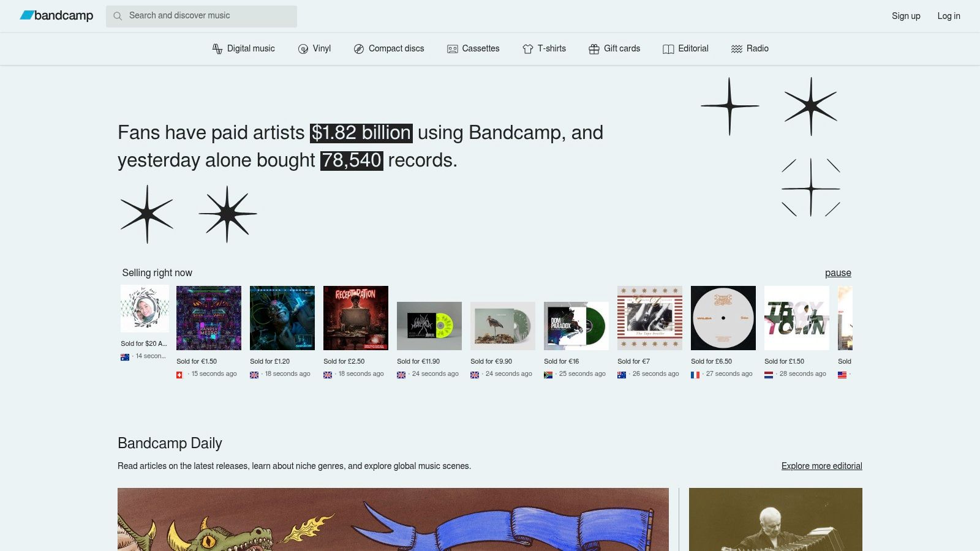Open Explore more editorial link
980x551 pixels.
coord(821,466)
